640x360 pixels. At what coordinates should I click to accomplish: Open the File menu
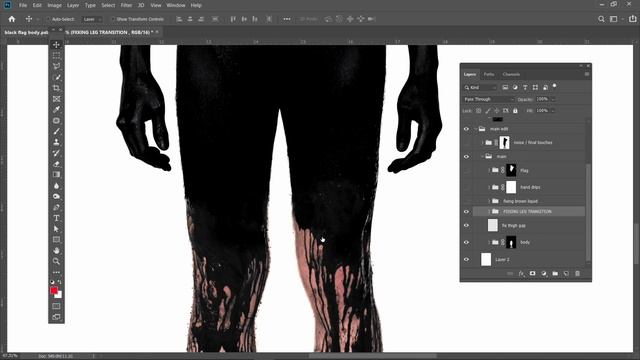click(23, 5)
